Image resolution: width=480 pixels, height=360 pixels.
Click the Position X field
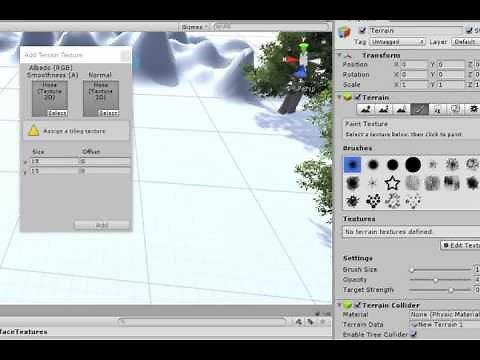[x=414, y=64]
